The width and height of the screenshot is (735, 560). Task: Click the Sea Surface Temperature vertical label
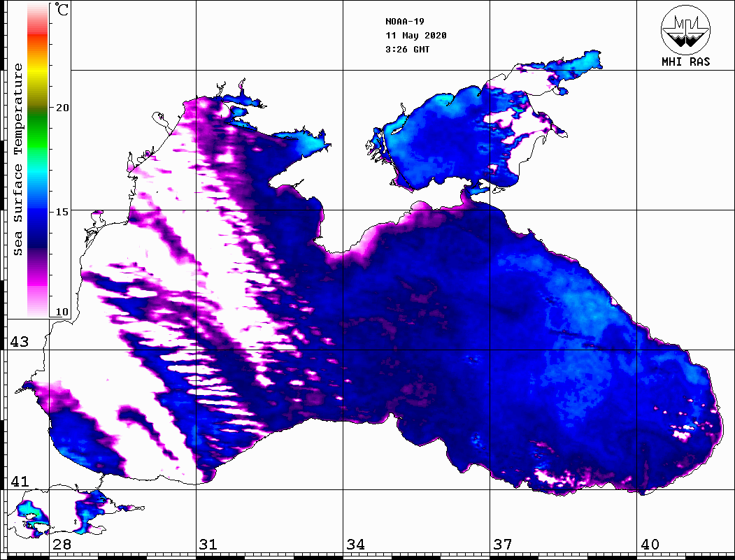pos(18,159)
